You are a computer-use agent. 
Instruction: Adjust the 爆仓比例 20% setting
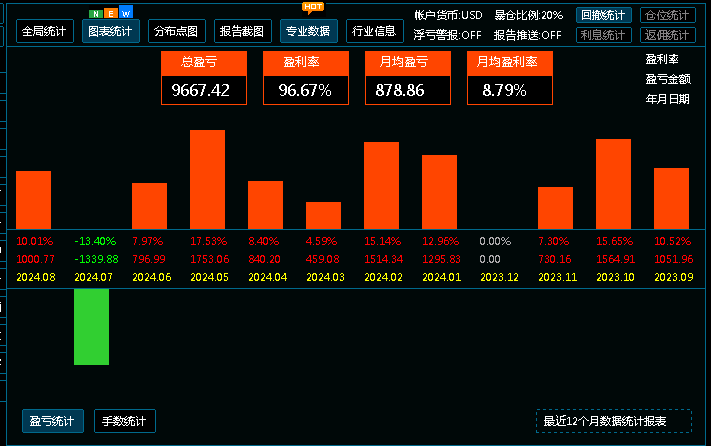(x=528, y=16)
